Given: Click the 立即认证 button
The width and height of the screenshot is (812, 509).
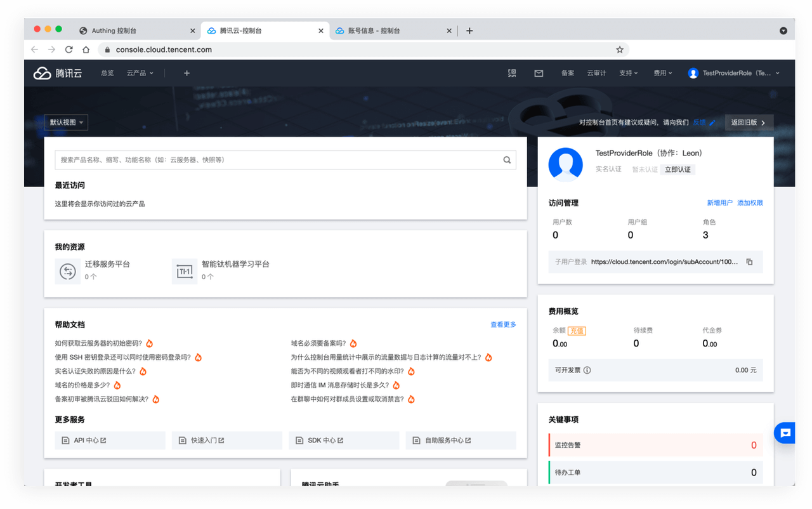Looking at the screenshot, I should pos(678,169).
